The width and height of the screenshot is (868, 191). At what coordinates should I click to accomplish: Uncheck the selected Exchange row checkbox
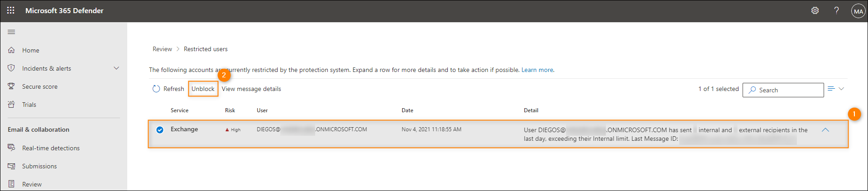coord(160,130)
